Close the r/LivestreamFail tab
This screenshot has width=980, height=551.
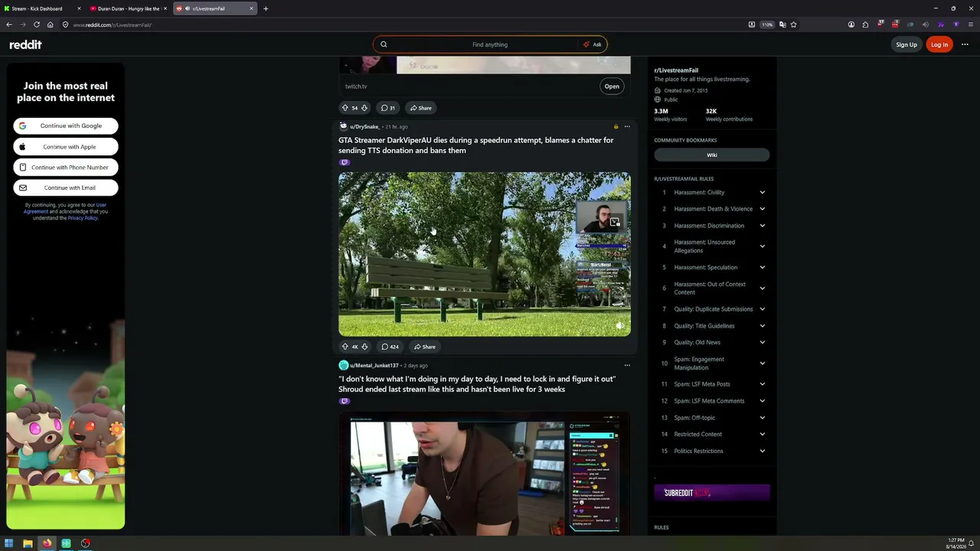point(251,8)
